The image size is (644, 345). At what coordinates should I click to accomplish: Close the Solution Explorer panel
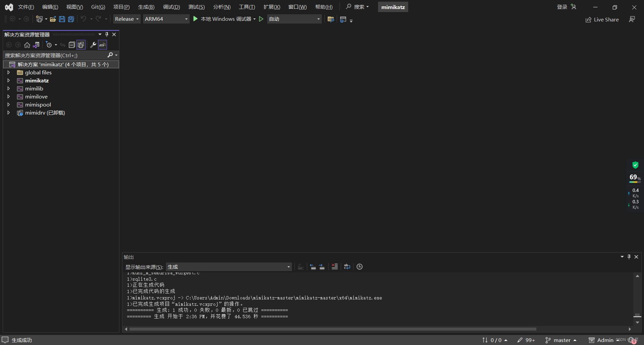[114, 34]
